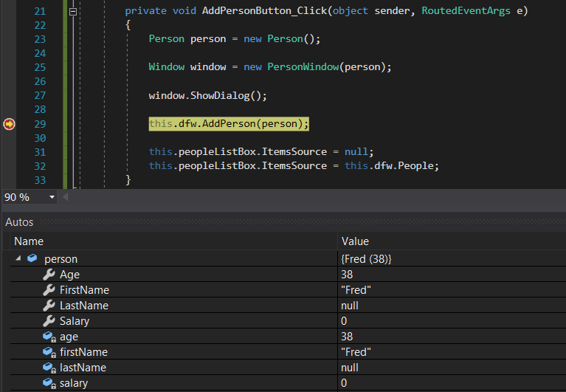Click the null value of LastName property
Viewport: 566px width, 392px height.
coord(350,306)
